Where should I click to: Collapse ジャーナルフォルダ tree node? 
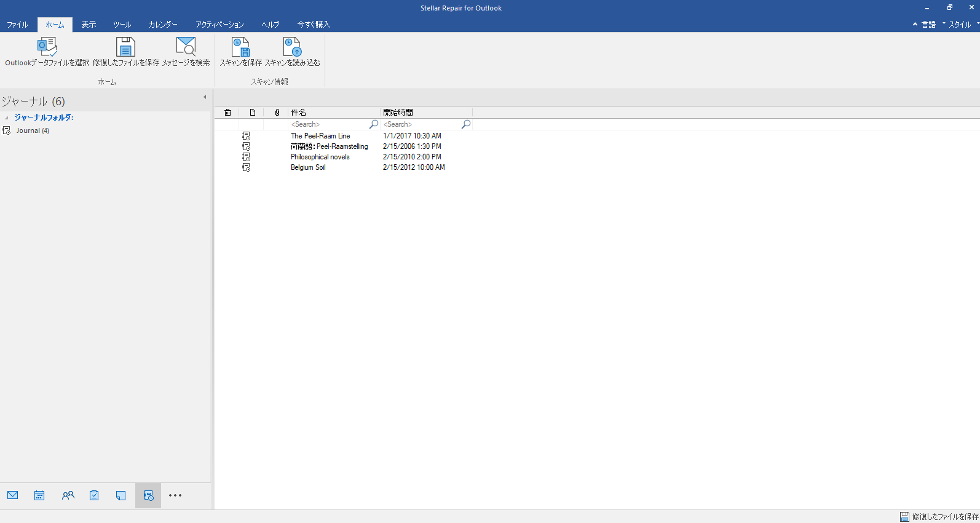click(6, 118)
